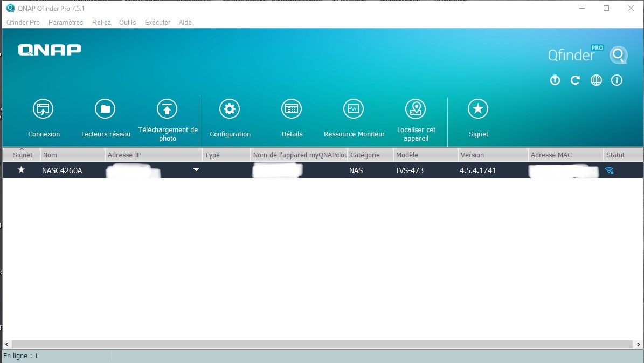Image resolution: width=644 pixels, height=363 pixels.
Task: Minimize the Qfinder Pro window
Action: pyautogui.click(x=582, y=8)
